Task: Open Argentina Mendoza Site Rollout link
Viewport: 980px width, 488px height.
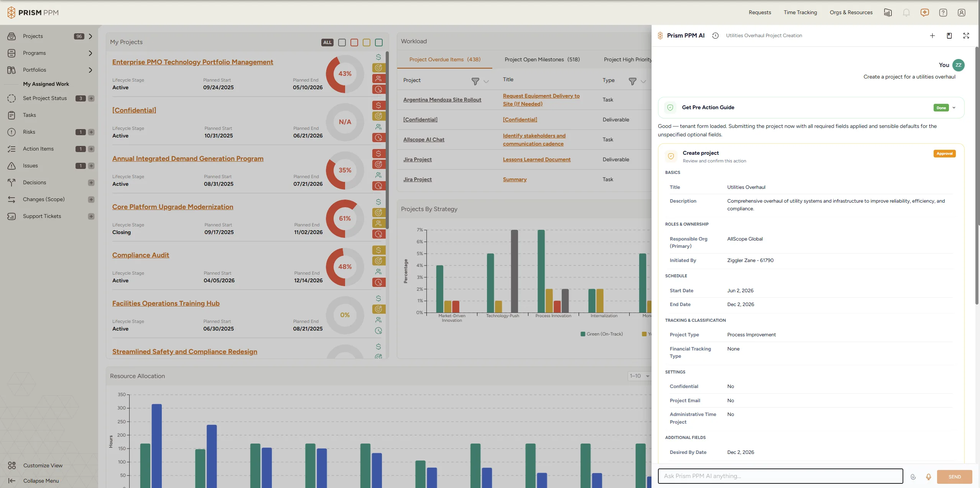Action: pyautogui.click(x=442, y=100)
